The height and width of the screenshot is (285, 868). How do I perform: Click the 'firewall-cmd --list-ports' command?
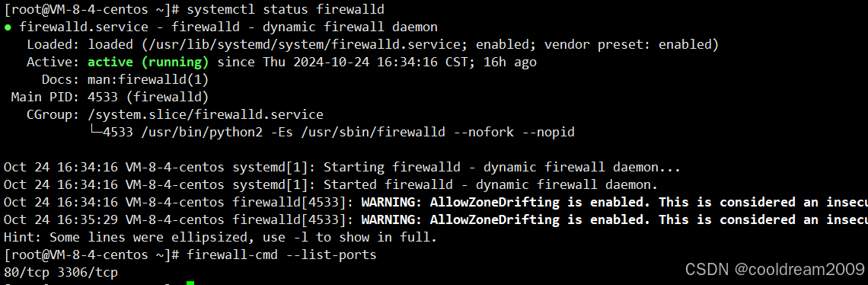(x=282, y=255)
